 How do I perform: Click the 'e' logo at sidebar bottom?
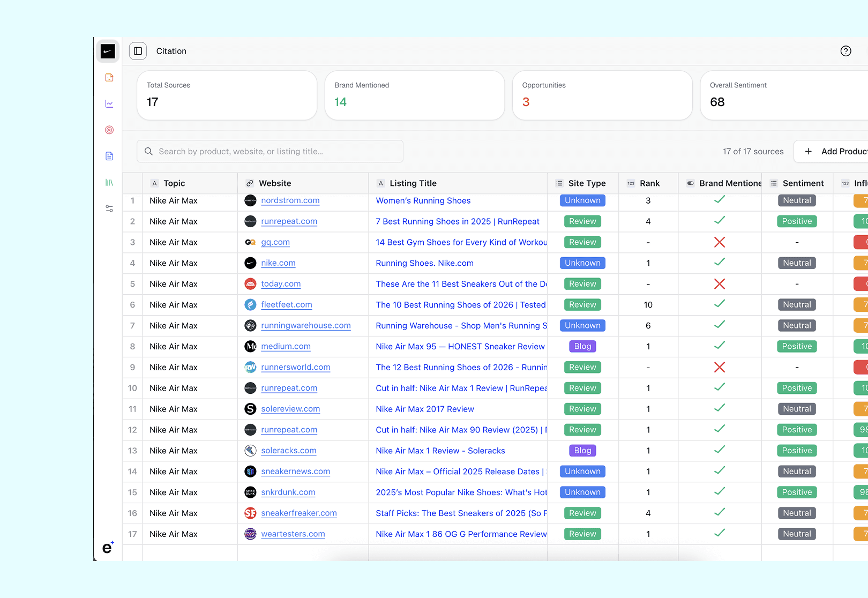tap(108, 547)
